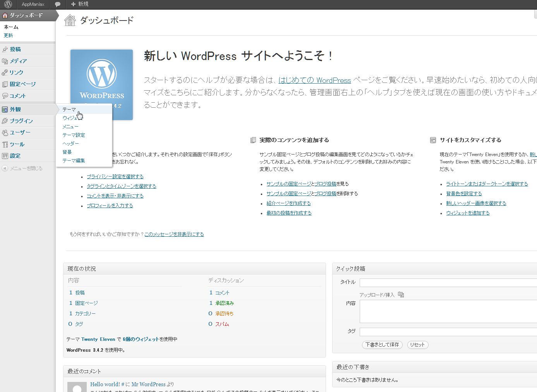Click このメッセージを非表示にする link
Viewport: 537px width, 392px height.
174,234
